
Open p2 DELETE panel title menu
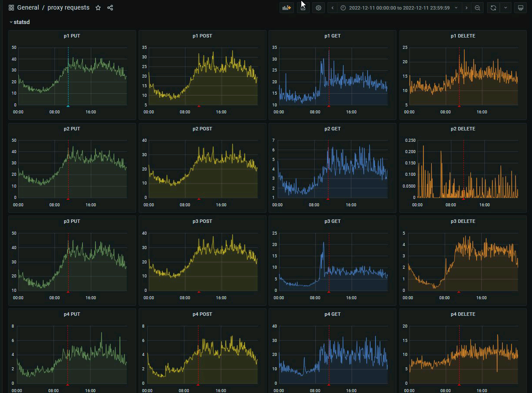click(x=463, y=129)
